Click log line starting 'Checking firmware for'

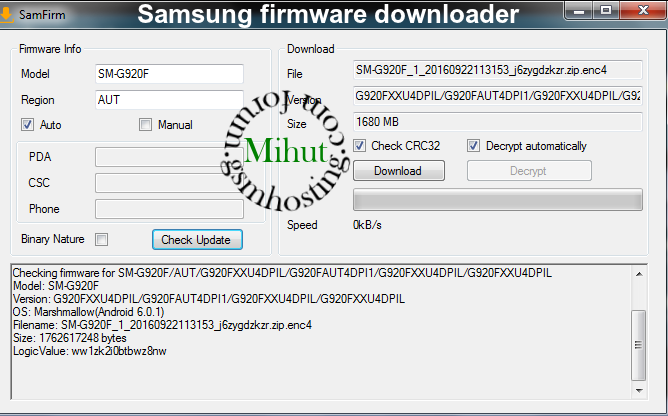click(x=282, y=273)
